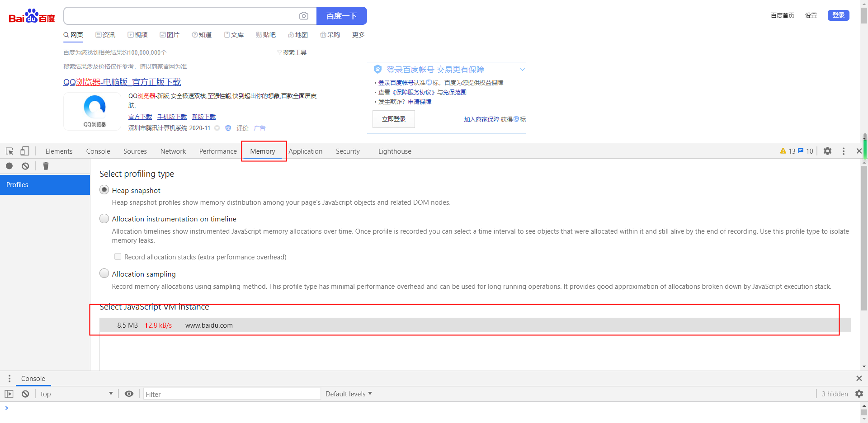Select the Heap snapshot radio button
The height and width of the screenshot is (423, 868).
tap(104, 190)
